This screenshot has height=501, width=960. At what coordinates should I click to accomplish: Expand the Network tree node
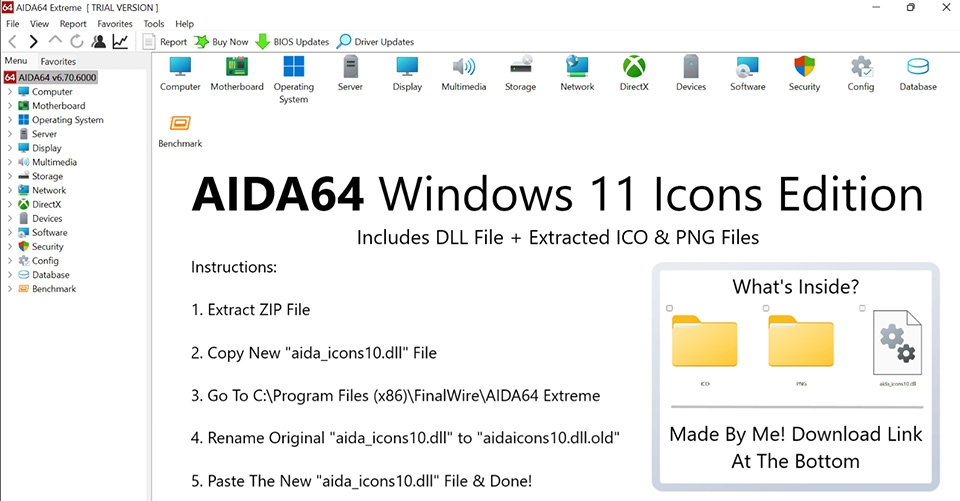click(10, 190)
